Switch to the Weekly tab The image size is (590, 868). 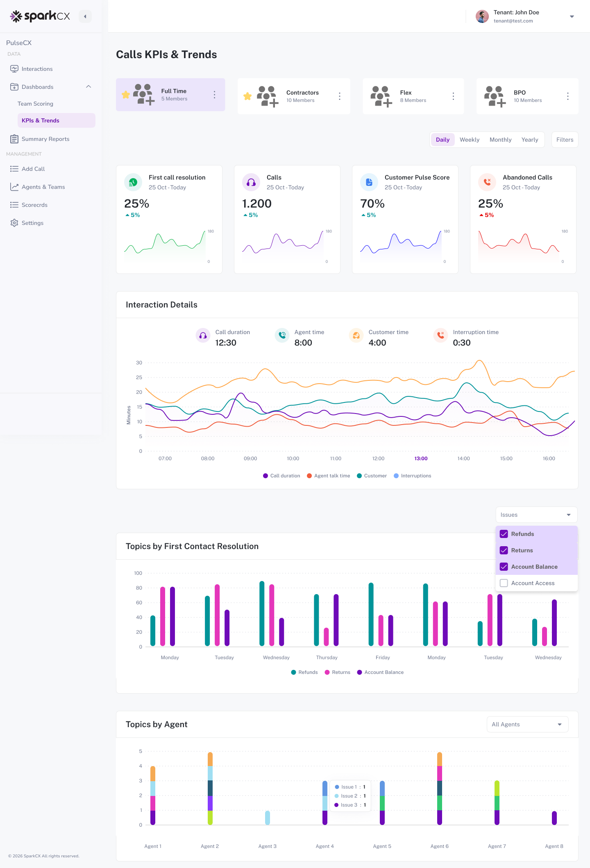click(469, 140)
